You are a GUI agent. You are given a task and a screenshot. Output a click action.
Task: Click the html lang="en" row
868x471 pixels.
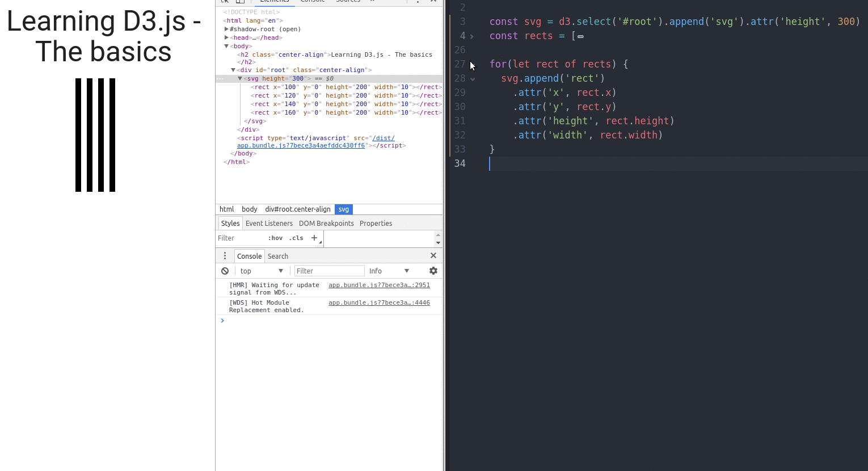pos(253,20)
